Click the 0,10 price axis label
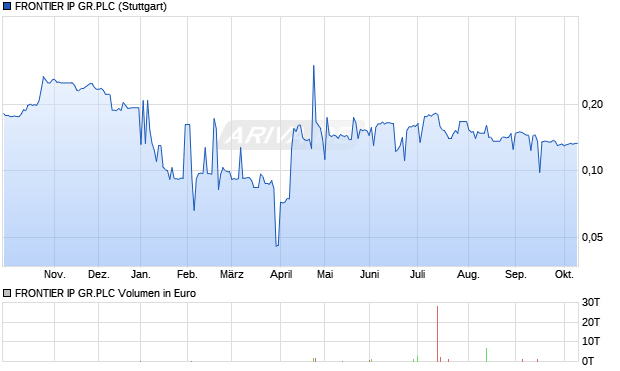Image resolution: width=620 pixels, height=371 pixels. click(592, 170)
